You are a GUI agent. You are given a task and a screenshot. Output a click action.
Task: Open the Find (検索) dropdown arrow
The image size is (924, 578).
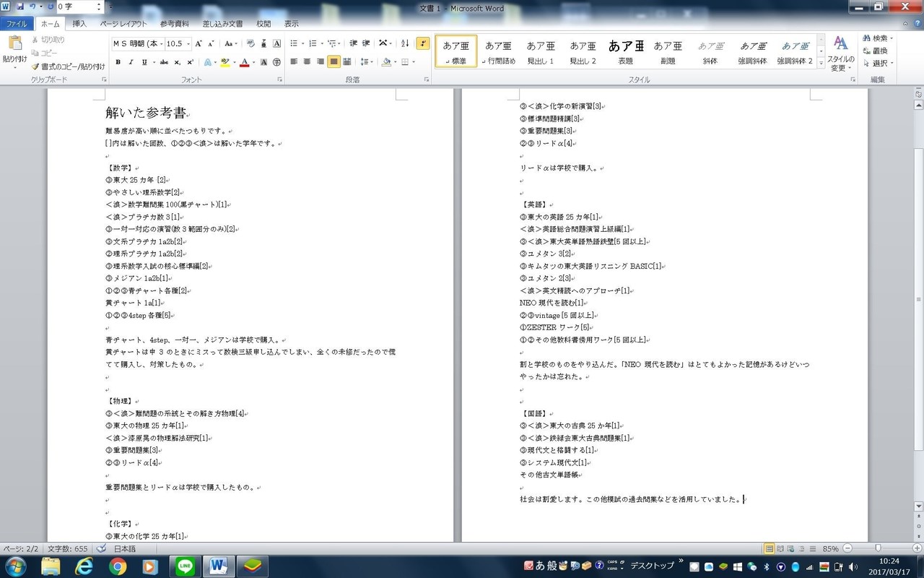[892, 38]
